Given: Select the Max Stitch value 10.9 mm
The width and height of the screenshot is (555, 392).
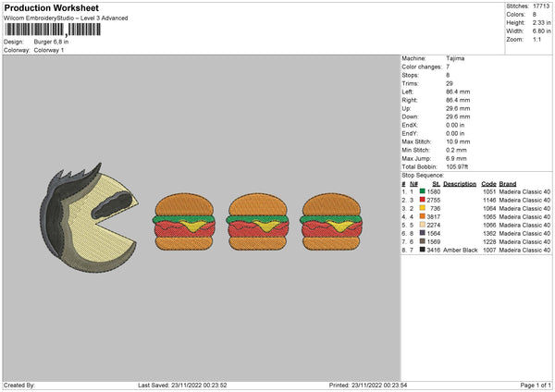Looking at the screenshot, I should (458, 141).
